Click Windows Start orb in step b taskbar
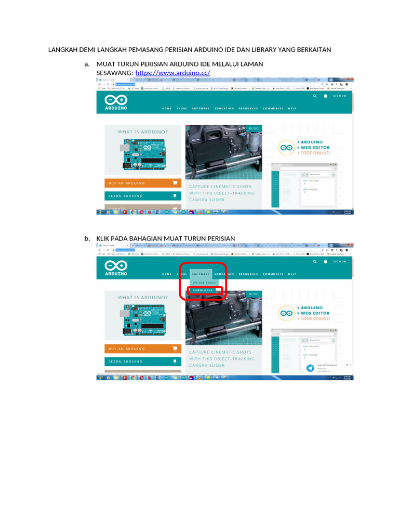The width and height of the screenshot is (399, 532). [x=100, y=378]
